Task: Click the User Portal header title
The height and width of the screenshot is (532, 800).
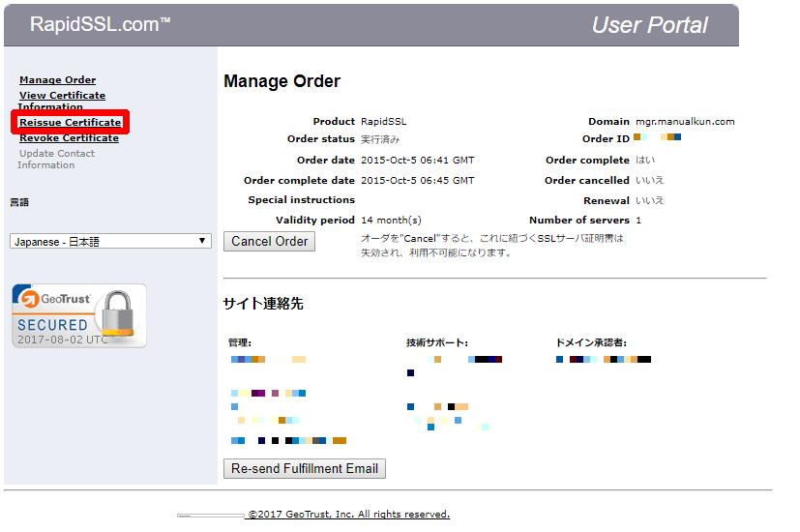Action: (x=649, y=25)
